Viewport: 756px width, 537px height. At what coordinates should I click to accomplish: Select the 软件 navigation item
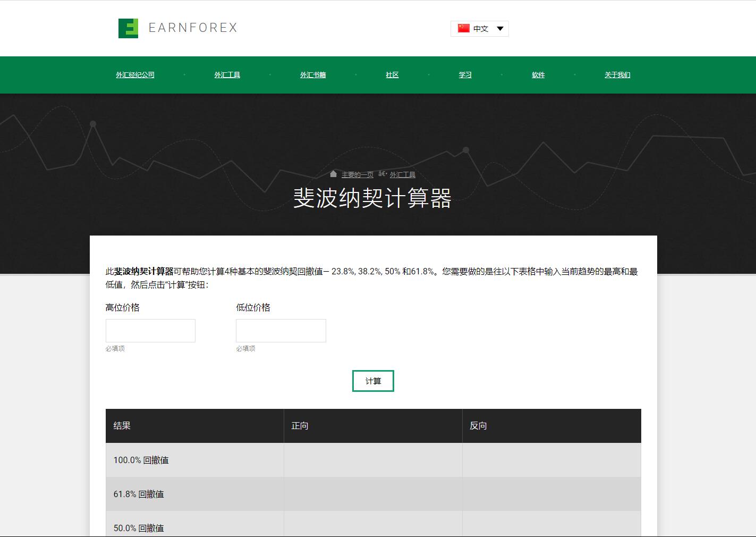pos(538,75)
